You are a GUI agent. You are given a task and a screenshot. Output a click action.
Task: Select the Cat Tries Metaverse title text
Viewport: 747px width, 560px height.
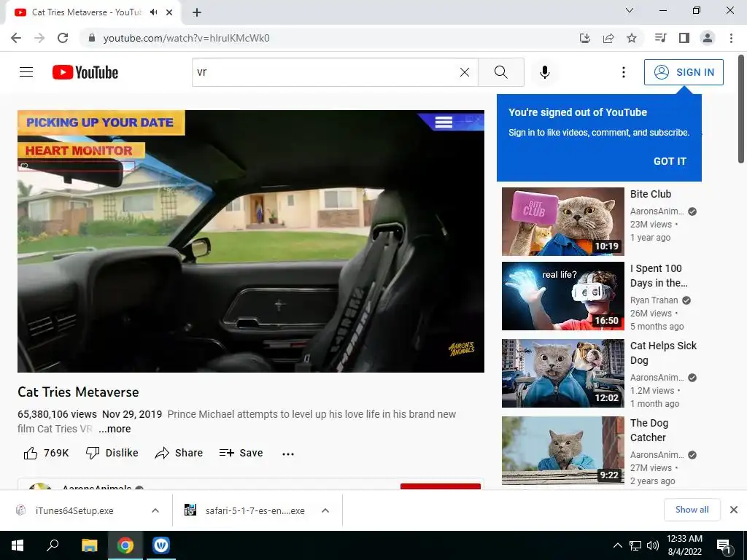pyautogui.click(x=78, y=392)
